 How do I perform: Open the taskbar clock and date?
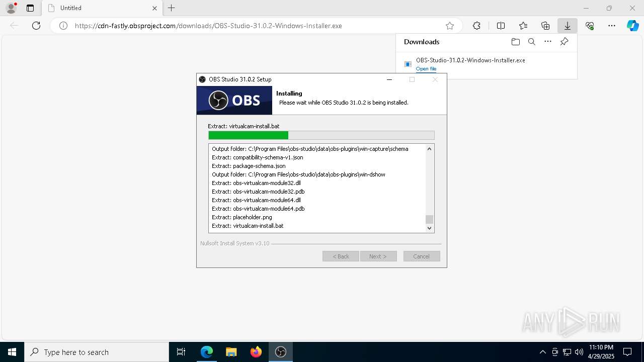click(x=601, y=352)
